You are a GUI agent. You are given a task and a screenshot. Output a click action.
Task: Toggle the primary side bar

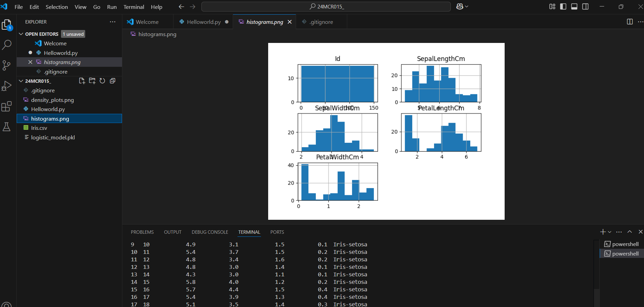[x=563, y=6]
